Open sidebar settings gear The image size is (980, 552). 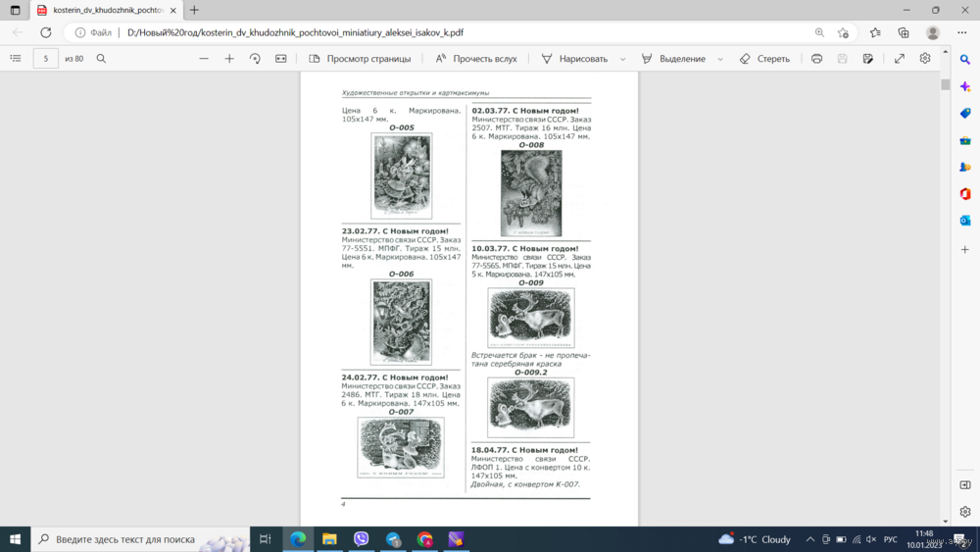coord(965,512)
